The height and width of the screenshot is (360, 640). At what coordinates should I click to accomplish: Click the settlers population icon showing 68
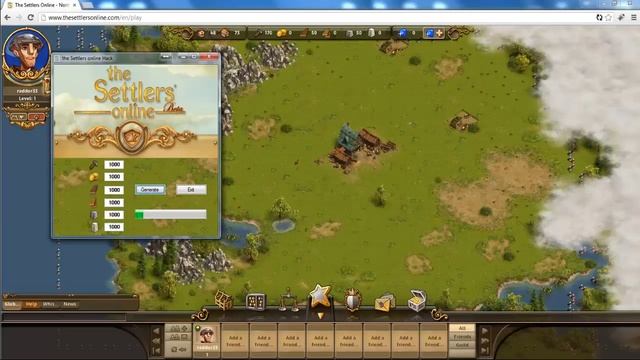tap(201, 33)
